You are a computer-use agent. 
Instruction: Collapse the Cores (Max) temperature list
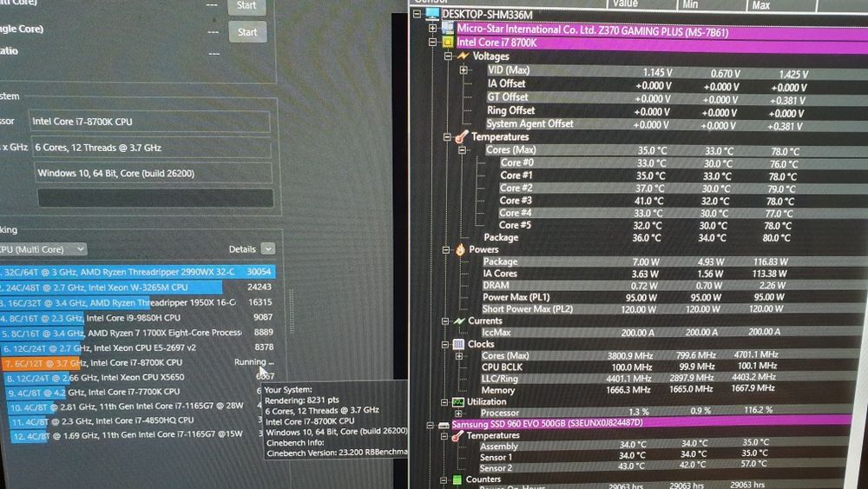[x=463, y=150]
